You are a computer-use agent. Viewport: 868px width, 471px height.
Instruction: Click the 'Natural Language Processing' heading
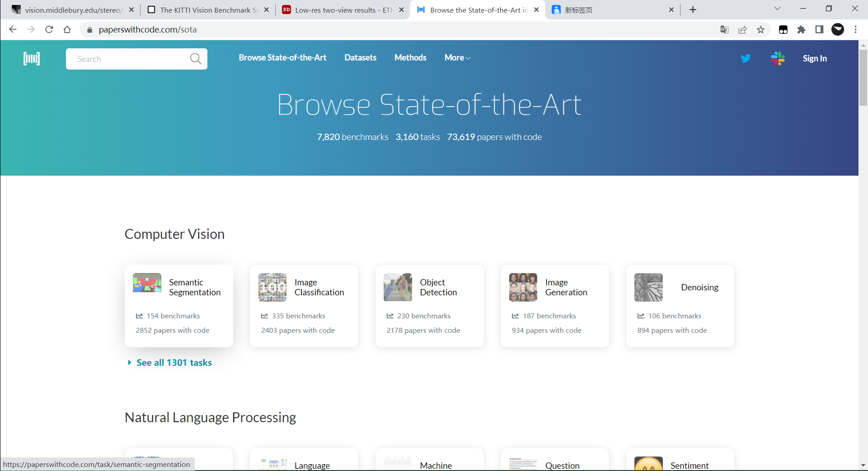click(210, 417)
